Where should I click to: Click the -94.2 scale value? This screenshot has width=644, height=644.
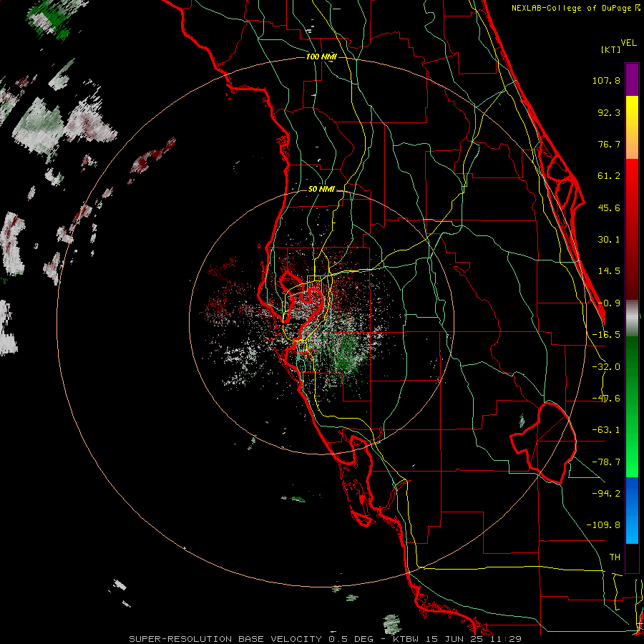pos(606,493)
